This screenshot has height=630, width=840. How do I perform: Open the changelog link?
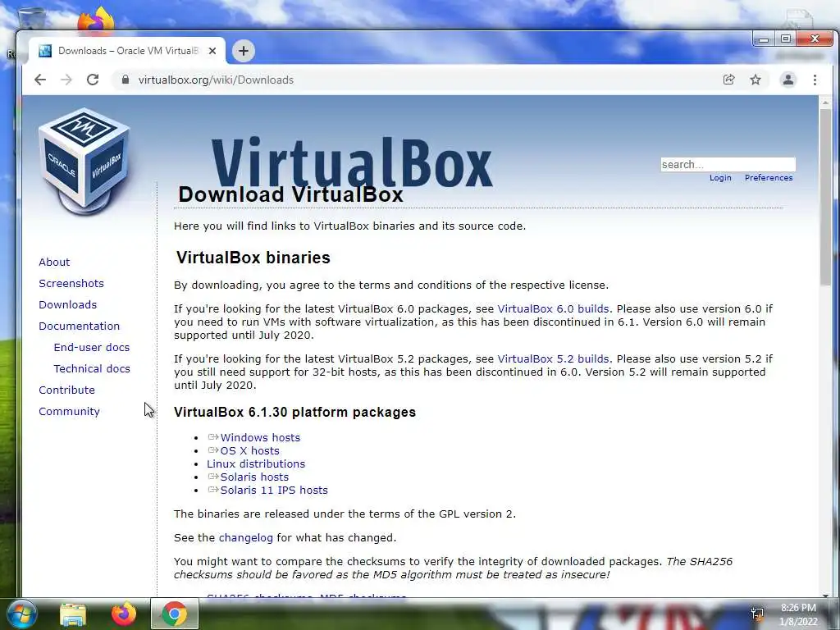(x=246, y=538)
